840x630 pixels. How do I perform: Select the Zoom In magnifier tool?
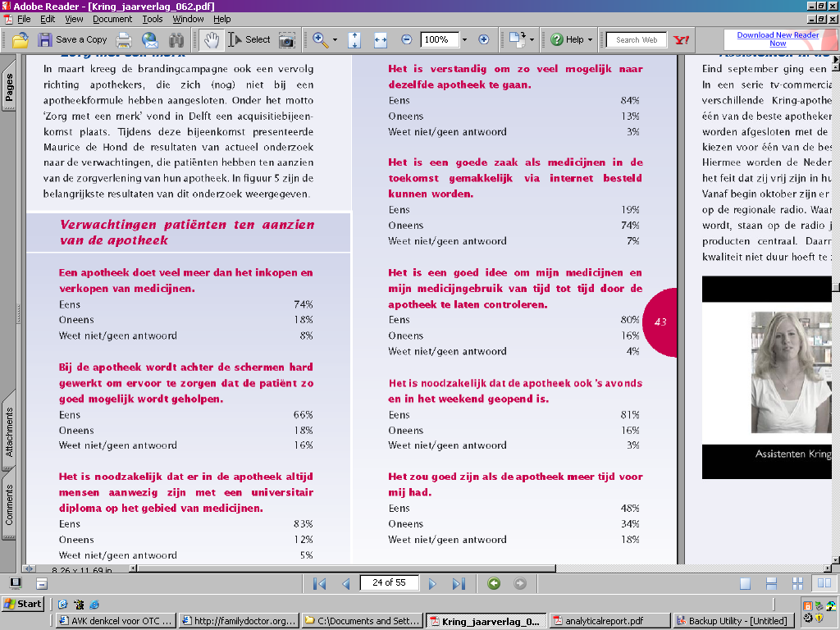click(321, 39)
